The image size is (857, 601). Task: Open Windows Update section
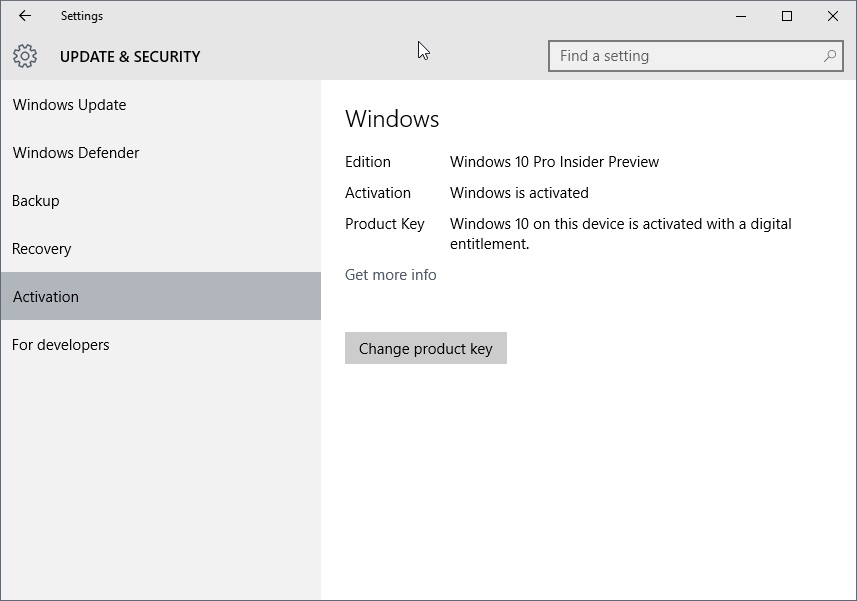click(69, 105)
